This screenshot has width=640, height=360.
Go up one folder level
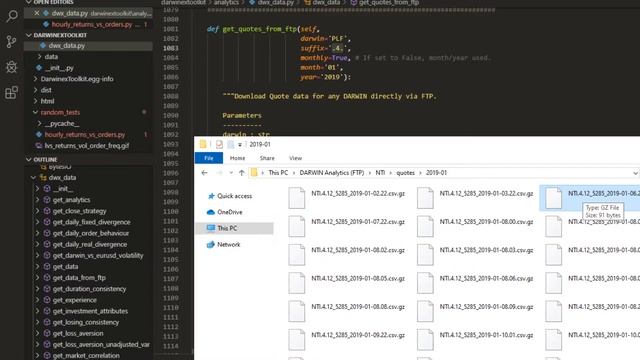coord(242,173)
